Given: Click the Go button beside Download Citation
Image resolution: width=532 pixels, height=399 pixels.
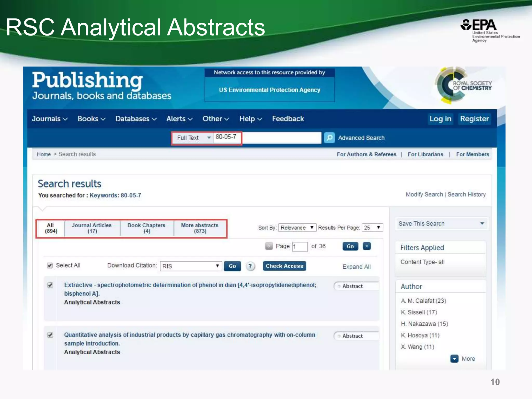Looking at the screenshot, I should [x=232, y=266].
